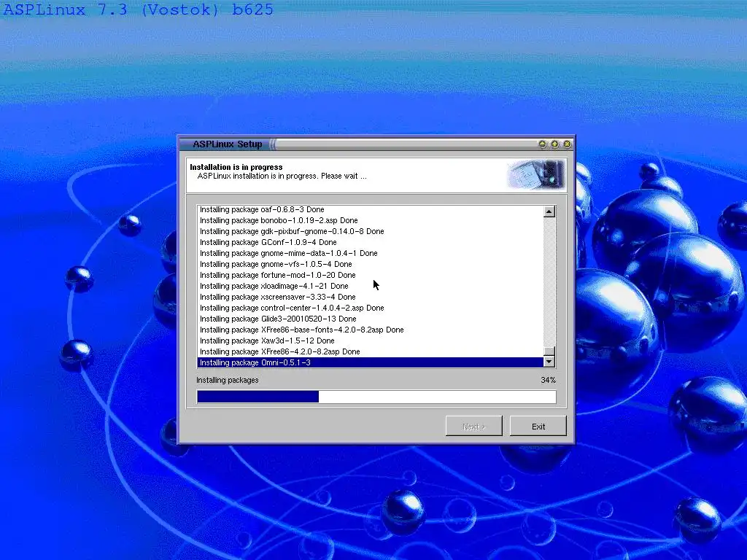Select the row 'XFree86-base-fonts-4.2.0-8.2asp Done'

(x=370, y=330)
